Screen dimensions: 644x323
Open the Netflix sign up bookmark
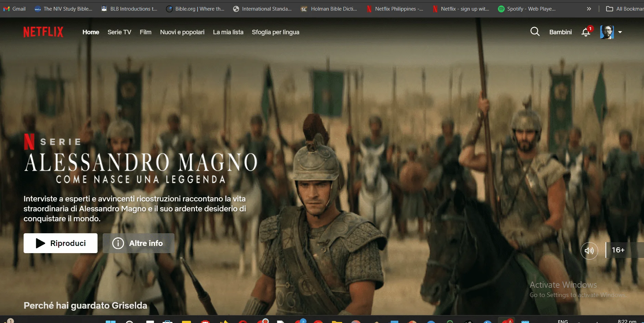tap(461, 9)
